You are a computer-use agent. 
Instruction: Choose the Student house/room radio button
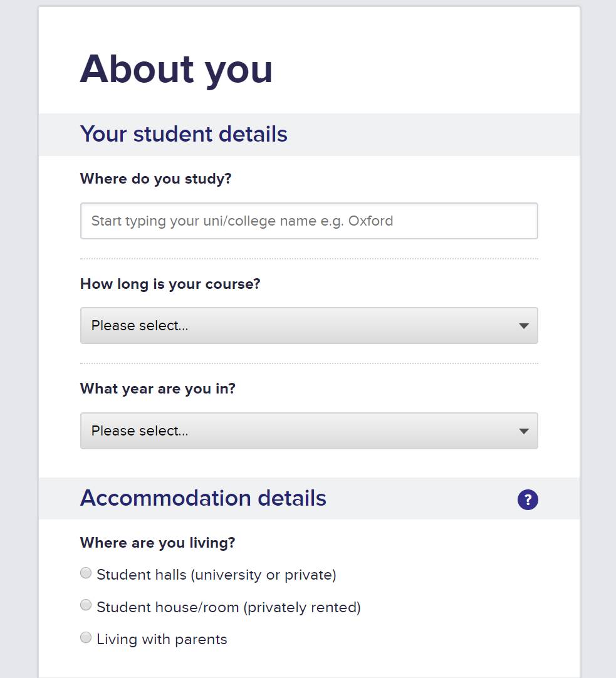click(86, 605)
